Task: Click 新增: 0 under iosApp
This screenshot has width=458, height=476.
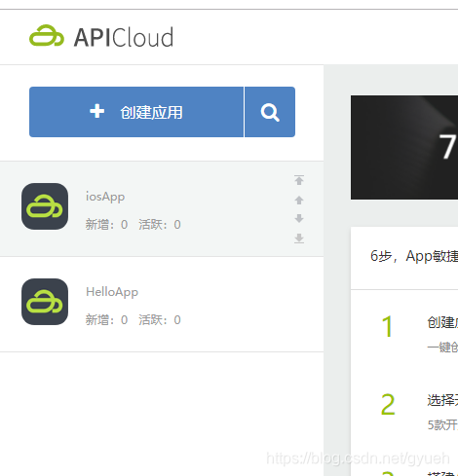Action: click(106, 224)
